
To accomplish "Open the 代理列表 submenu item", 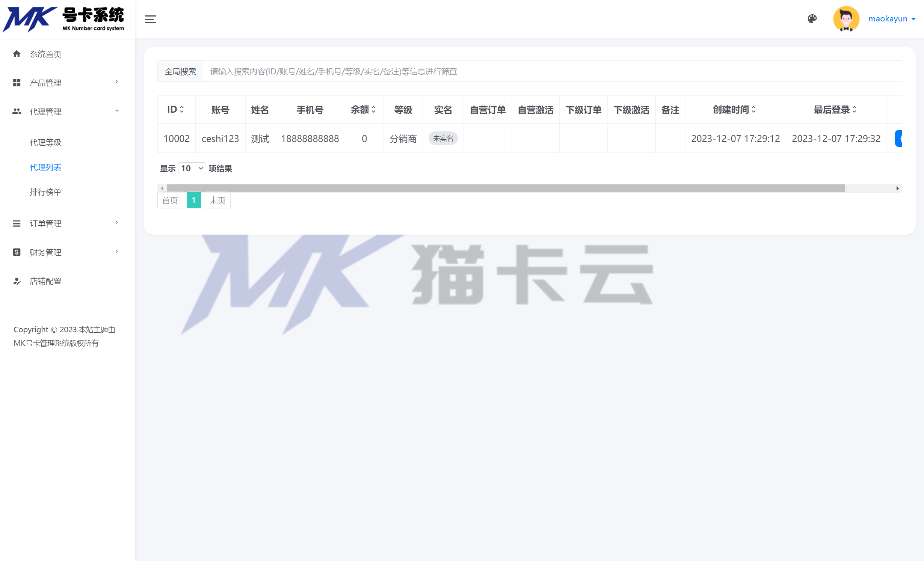I will [45, 167].
